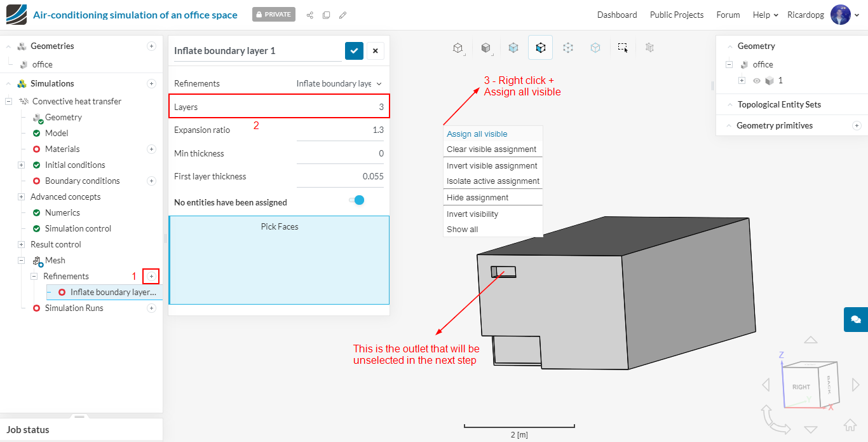868x442 pixels.
Task: Expand Advanced concepts node
Action: tap(21, 197)
